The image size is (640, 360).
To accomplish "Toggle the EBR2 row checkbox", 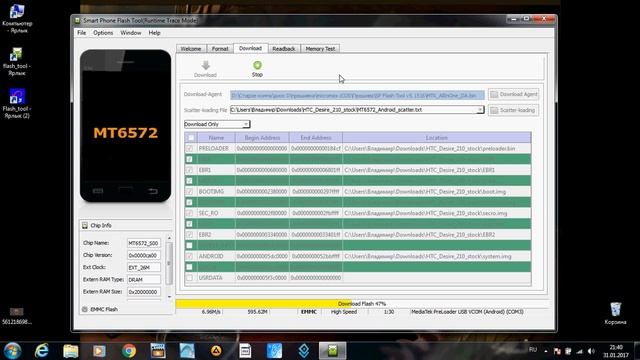I will pos(189,235).
